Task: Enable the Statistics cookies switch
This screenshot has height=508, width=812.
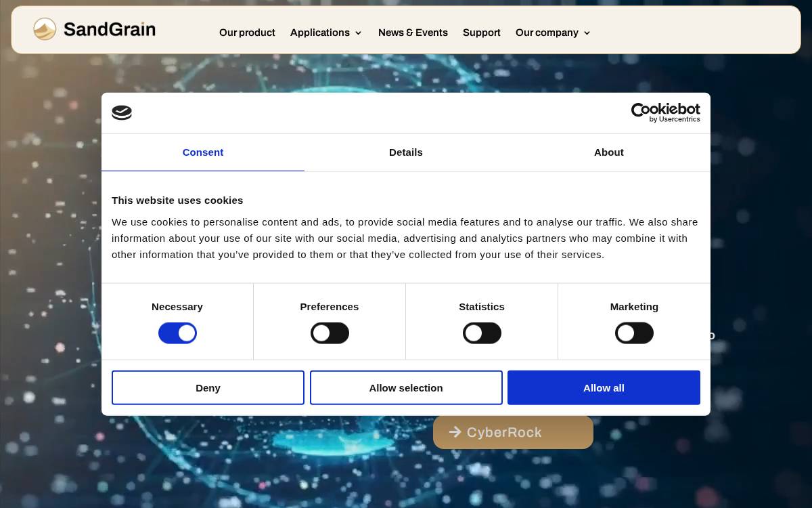Action: pyautogui.click(x=482, y=333)
